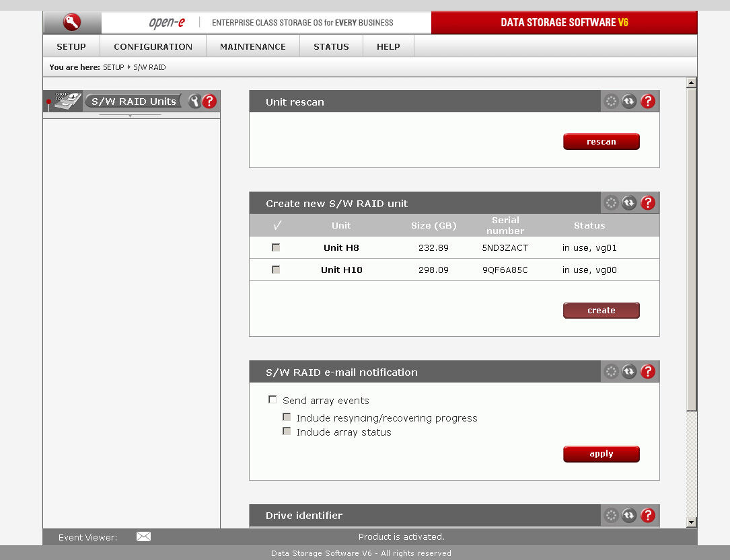Screen dimensions: 730x560
Task: Reload the Create new S/W RAID unit panel
Action: [x=629, y=203]
